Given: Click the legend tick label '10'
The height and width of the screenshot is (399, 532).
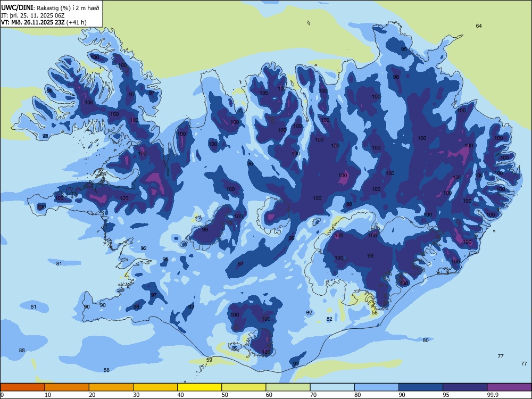Looking at the screenshot, I should [x=48, y=395].
